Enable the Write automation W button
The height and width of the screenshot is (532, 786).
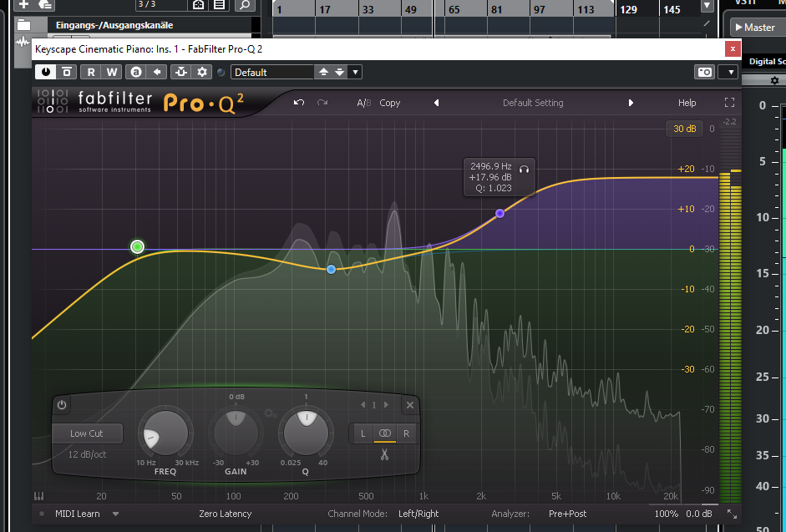[x=112, y=73]
